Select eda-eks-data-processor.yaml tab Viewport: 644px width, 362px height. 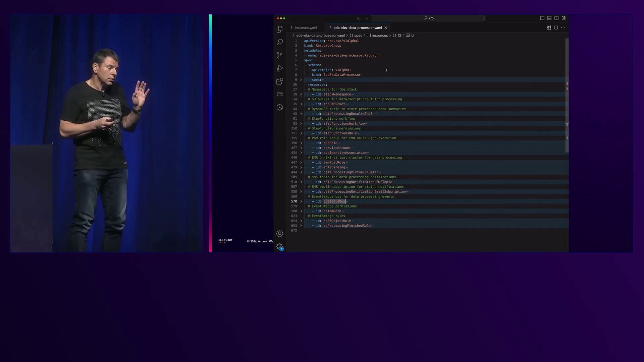[x=357, y=28]
